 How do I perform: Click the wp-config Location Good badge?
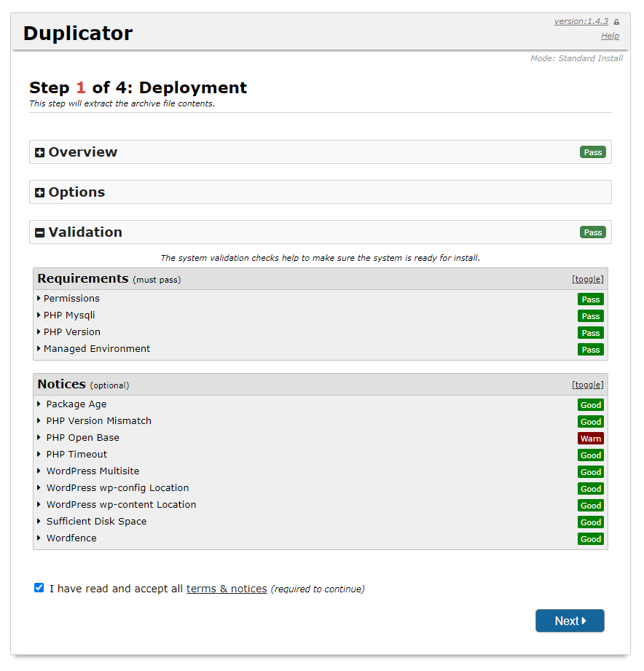pyautogui.click(x=591, y=489)
